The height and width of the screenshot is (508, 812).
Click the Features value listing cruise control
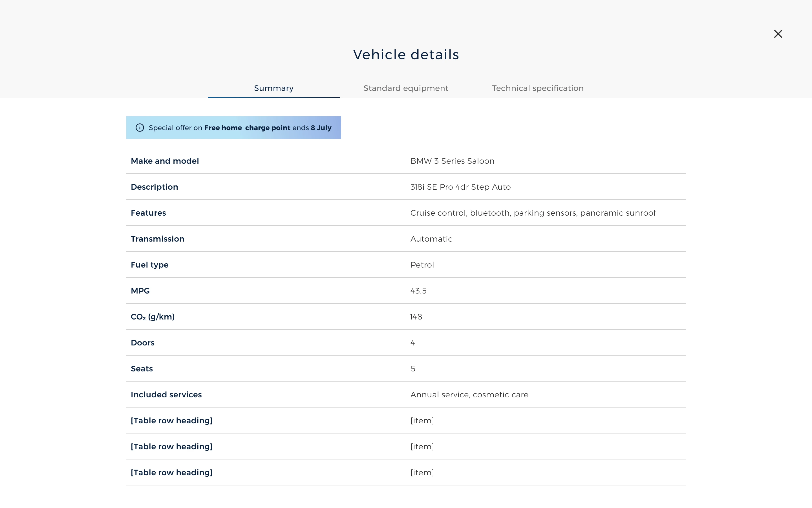[x=533, y=213]
